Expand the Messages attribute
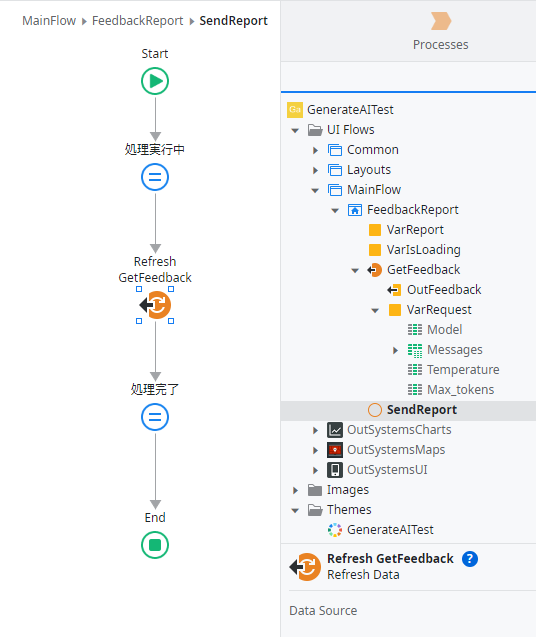Viewport: 536px width, 637px height. coord(395,350)
